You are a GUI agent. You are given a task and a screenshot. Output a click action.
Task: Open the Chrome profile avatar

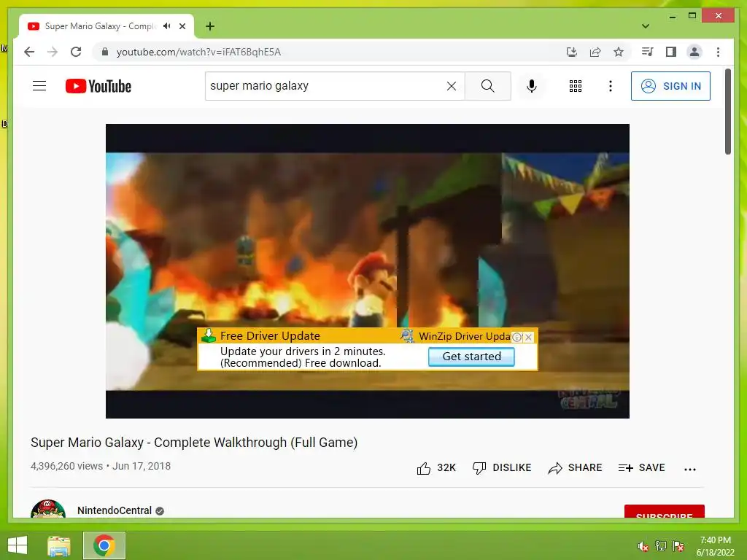[694, 52]
